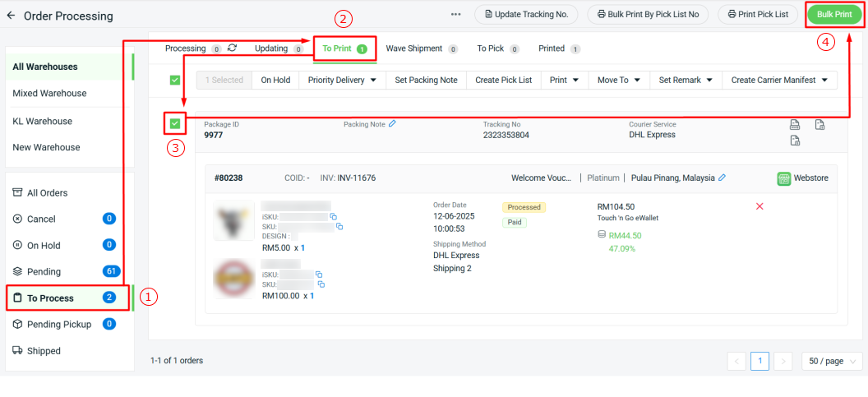Click the Processed status badge
This screenshot has width=868, height=397.
click(x=524, y=207)
